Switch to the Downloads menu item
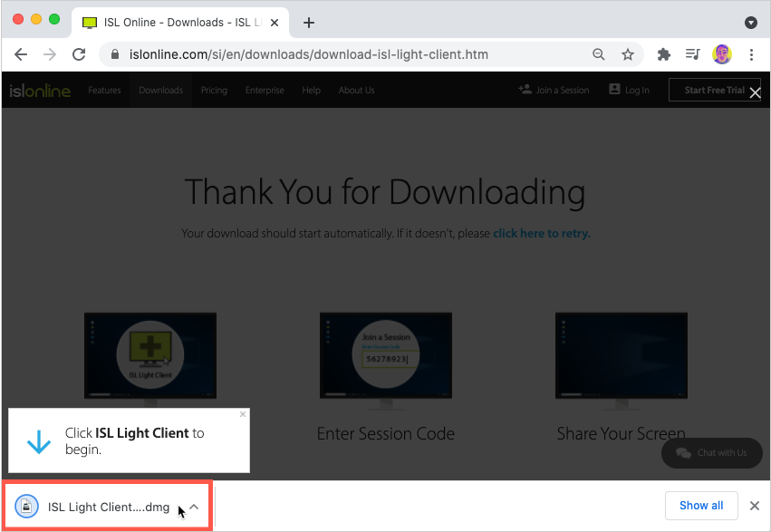Image resolution: width=771 pixels, height=532 pixels. point(160,90)
